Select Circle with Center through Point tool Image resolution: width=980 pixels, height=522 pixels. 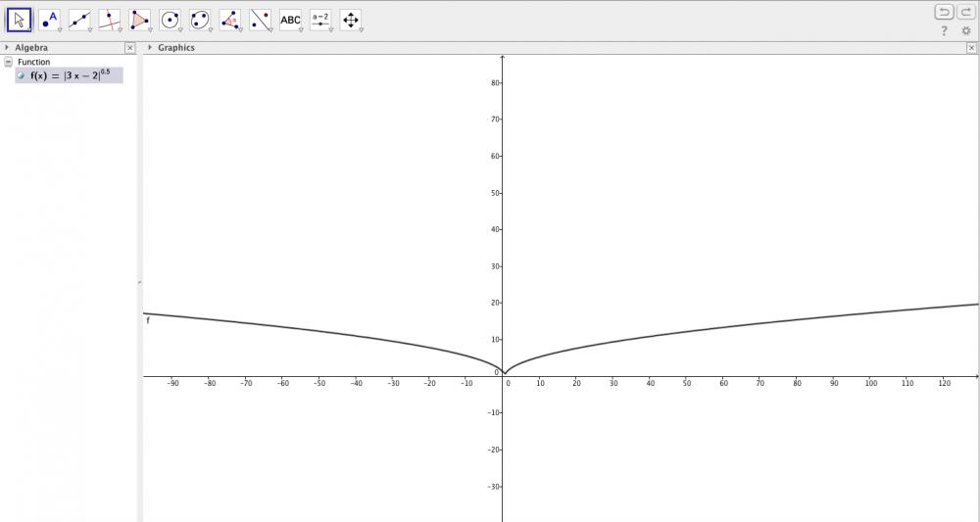coord(170,20)
